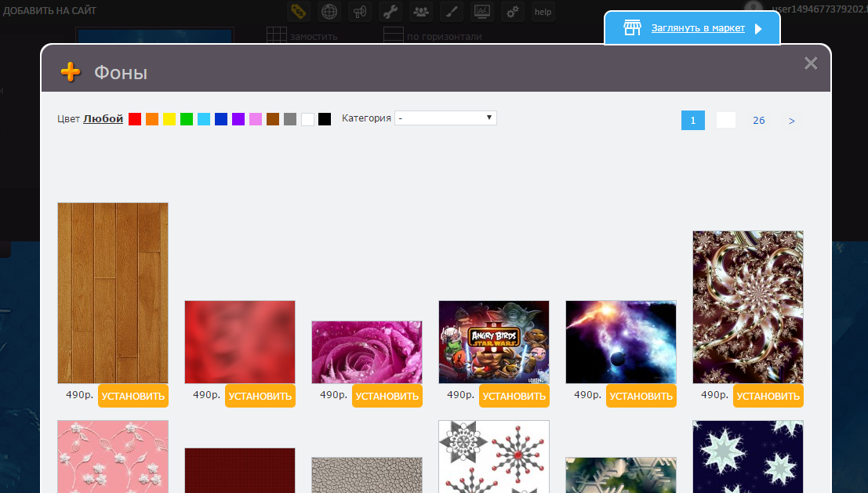This screenshot has height=493, width=868.
Task: Filter backgrounds by purple color
Action: 238,119
